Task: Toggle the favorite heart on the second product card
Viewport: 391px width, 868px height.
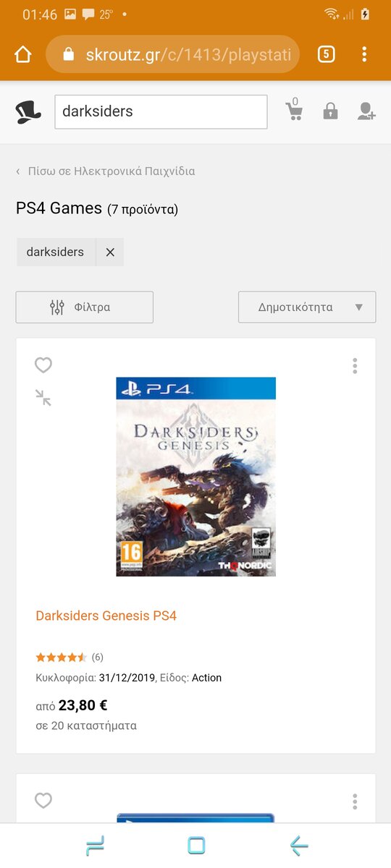Action: click(x=43, y=801)
